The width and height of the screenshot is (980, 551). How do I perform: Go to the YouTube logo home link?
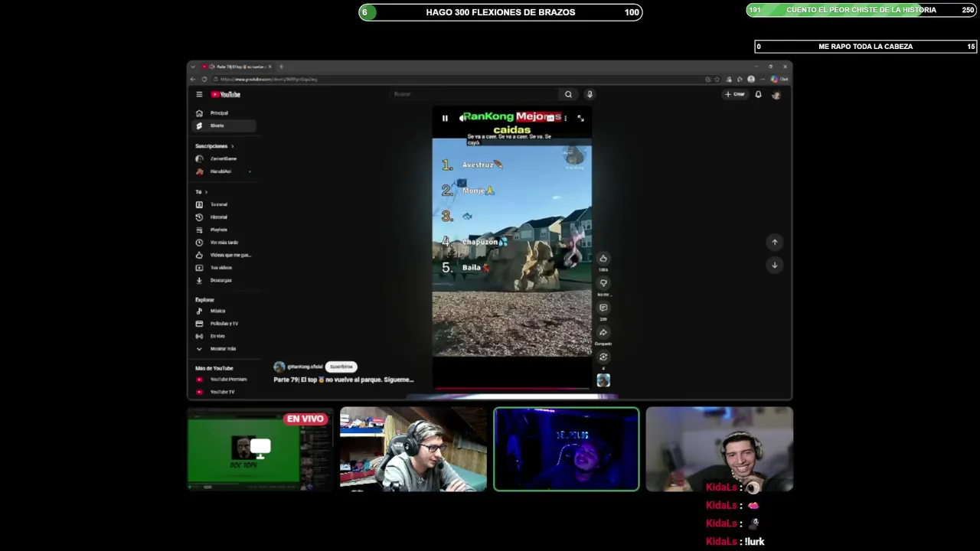226,94
